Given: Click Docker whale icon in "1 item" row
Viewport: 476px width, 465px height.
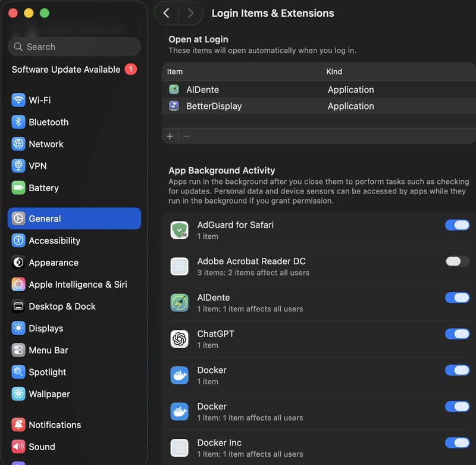Looking at the screenshot, I should [180, 376].
